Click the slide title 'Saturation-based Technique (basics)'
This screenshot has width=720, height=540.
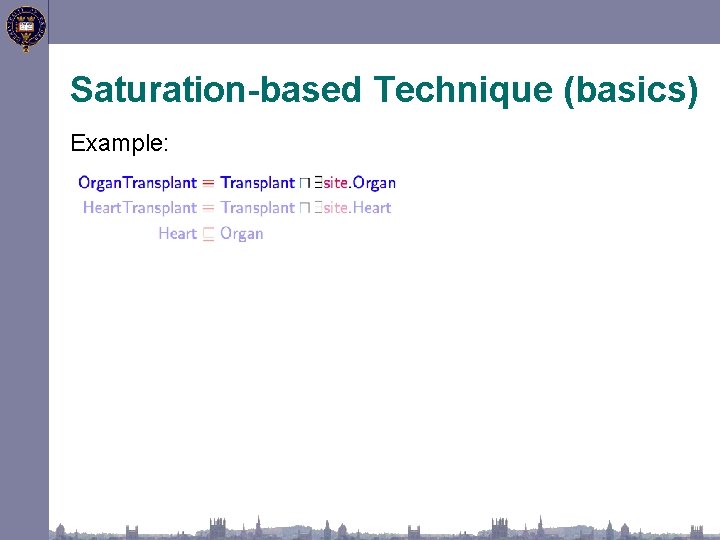(384, 90)
